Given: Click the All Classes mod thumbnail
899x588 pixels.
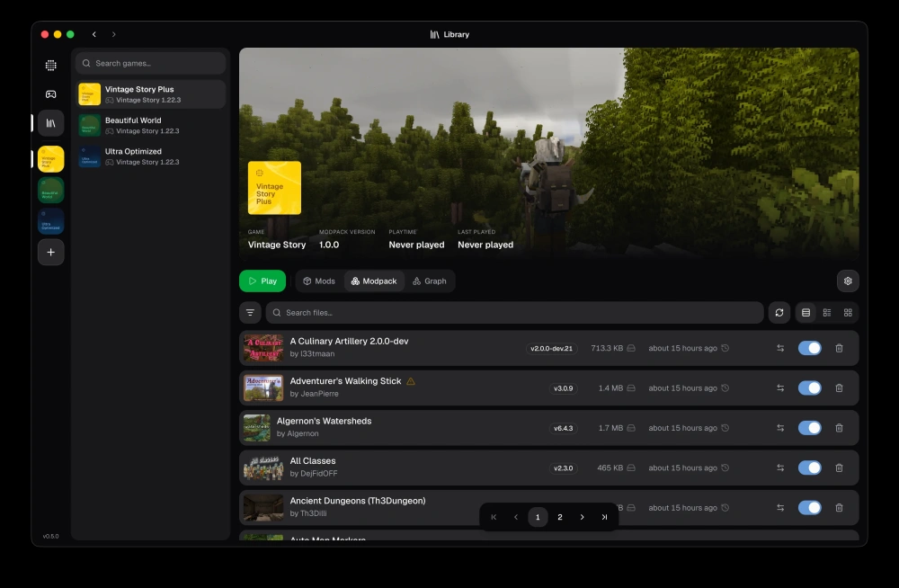Looking at the screenshot, I should pos(263,468).
